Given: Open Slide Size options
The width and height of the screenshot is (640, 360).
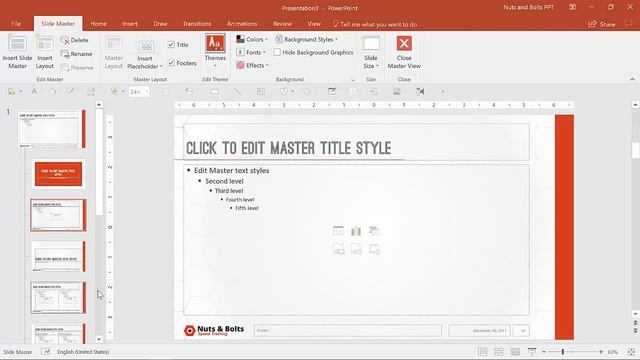Looking at the screenshot, I should 371,52.
